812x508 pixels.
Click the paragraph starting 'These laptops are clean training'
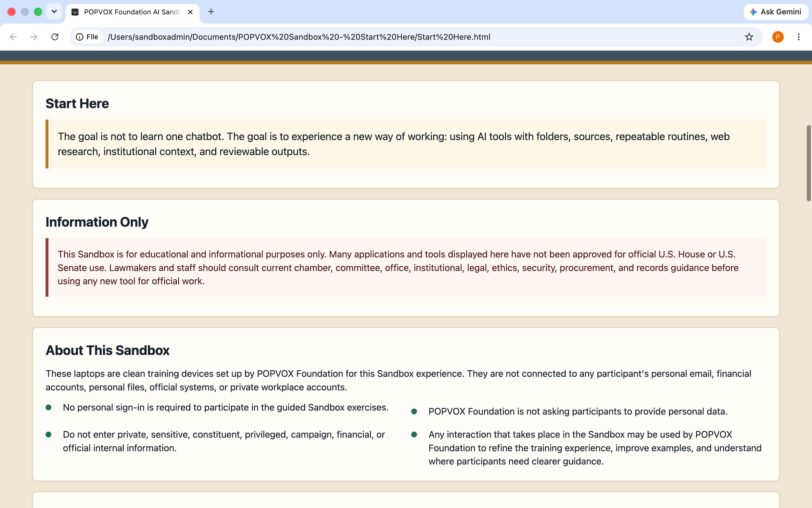click(399, 380)
